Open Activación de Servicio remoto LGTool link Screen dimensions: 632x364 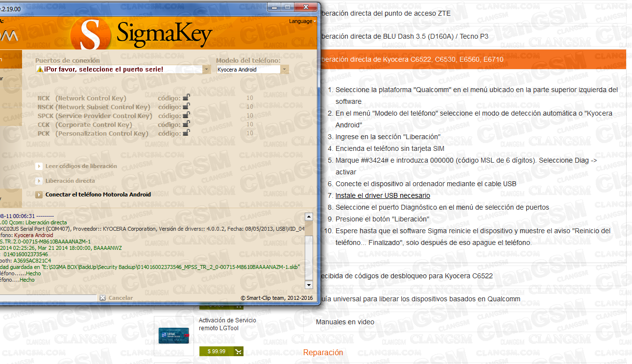(x=227, y=324)
